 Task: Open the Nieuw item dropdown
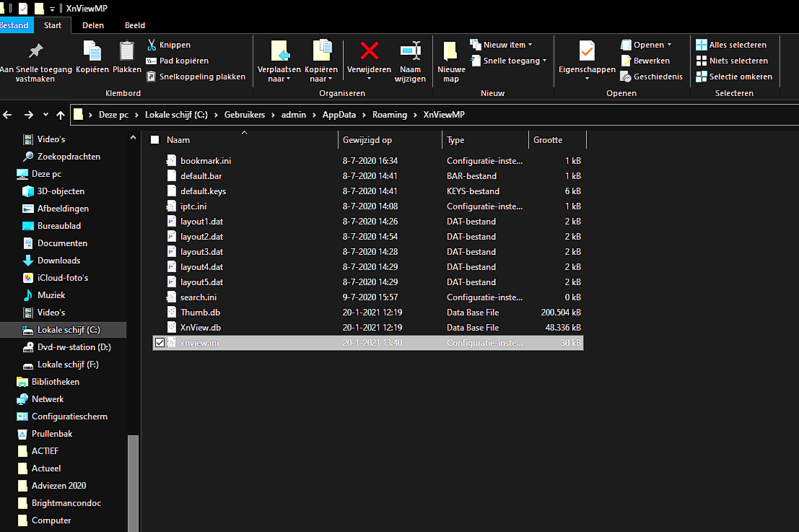point(502,45)
